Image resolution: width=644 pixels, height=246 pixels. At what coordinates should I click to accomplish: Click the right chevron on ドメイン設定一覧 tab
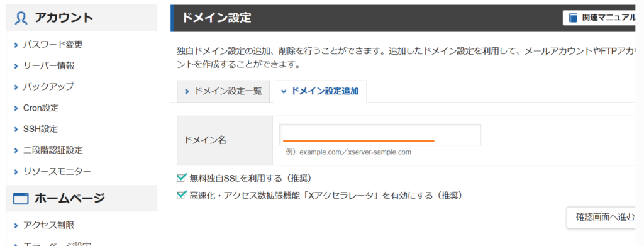(187, 92)
